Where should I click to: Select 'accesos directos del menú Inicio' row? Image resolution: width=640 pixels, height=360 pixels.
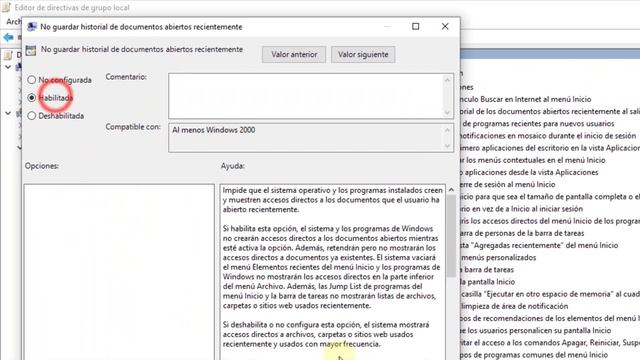(x=550, y=221)
